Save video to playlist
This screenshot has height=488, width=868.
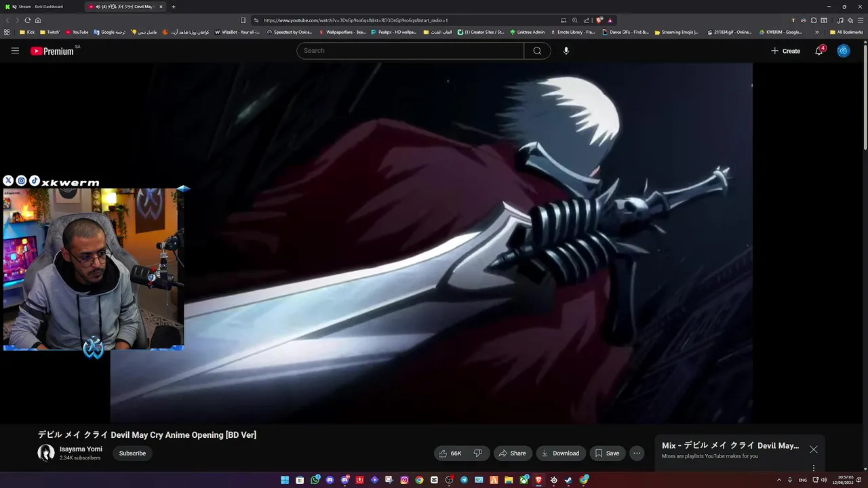[x=607, y=453]
